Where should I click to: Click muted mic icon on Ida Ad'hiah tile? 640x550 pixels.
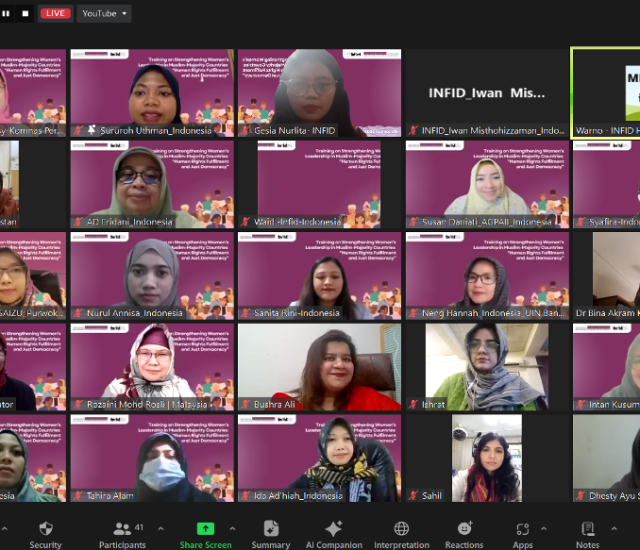pyautogui.click(x=245, y=496)
